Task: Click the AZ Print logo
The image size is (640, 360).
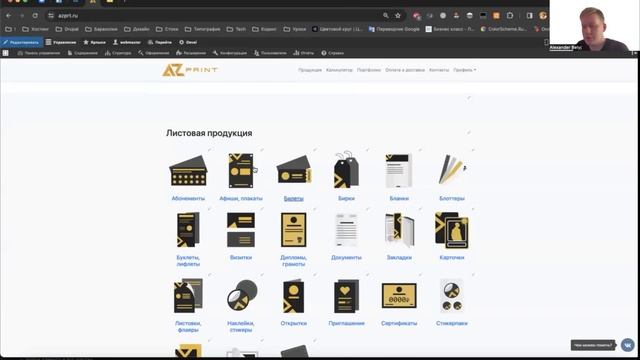Action: (190, 70)
